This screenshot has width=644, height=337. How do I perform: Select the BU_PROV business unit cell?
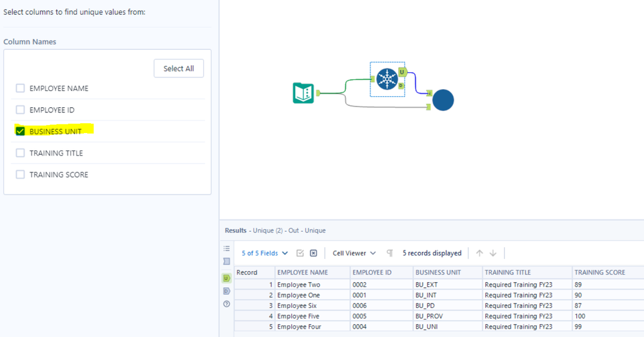click(448, 316)
